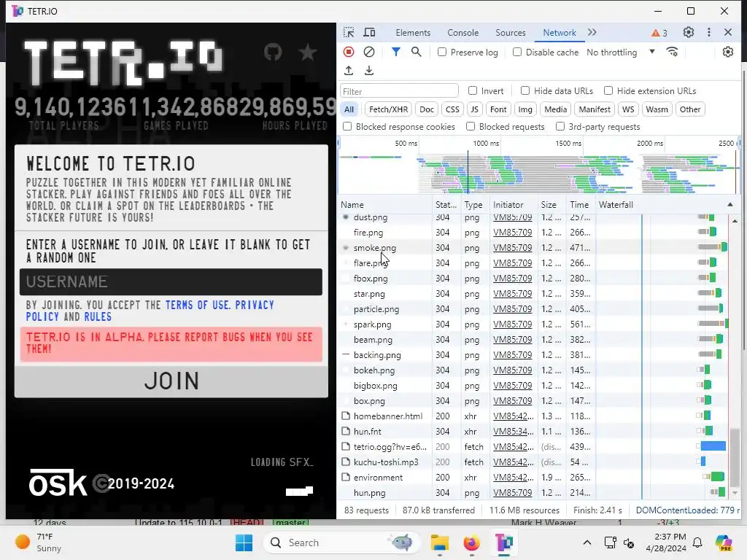Open initiator link VM85:709 for smoke.png
Viewport: 747px width, 560px height.
pyautogui.click(x=512, y=248)
